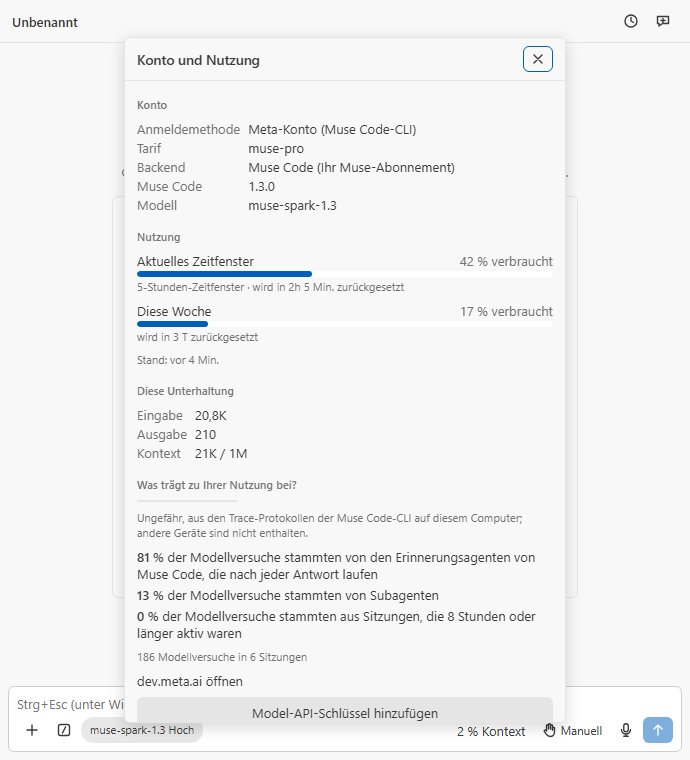
Task: Click the '210' Ausgabe value
Action: tap(205, 435)
